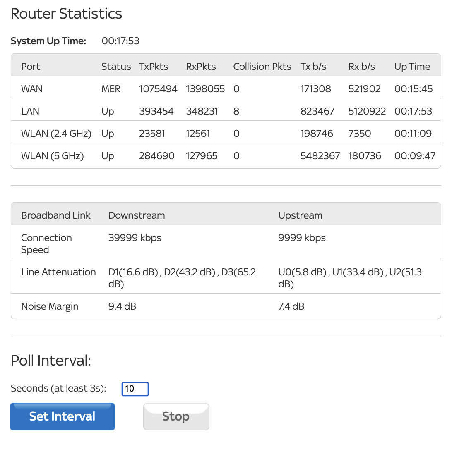Click the Broadband Link header cell

[56, 215]
